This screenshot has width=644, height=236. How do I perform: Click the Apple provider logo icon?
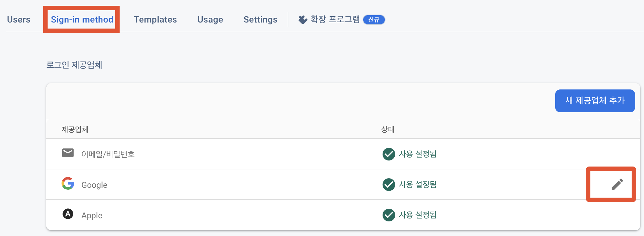68,214
